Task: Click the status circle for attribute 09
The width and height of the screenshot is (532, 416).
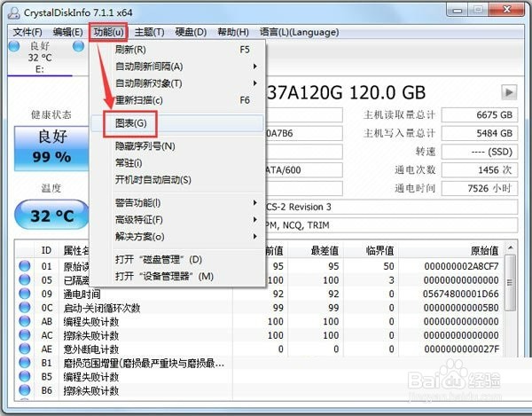Action: [x=25, y=294]
